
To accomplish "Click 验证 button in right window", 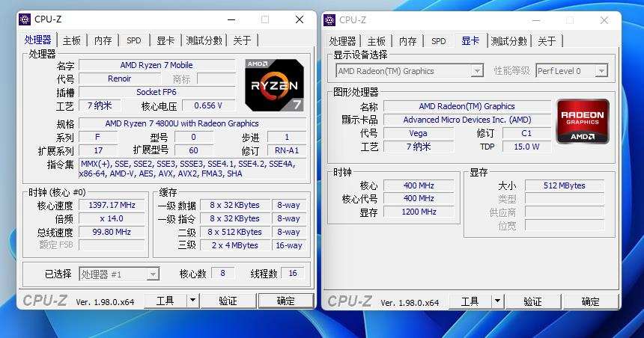I will click(532, 301).
